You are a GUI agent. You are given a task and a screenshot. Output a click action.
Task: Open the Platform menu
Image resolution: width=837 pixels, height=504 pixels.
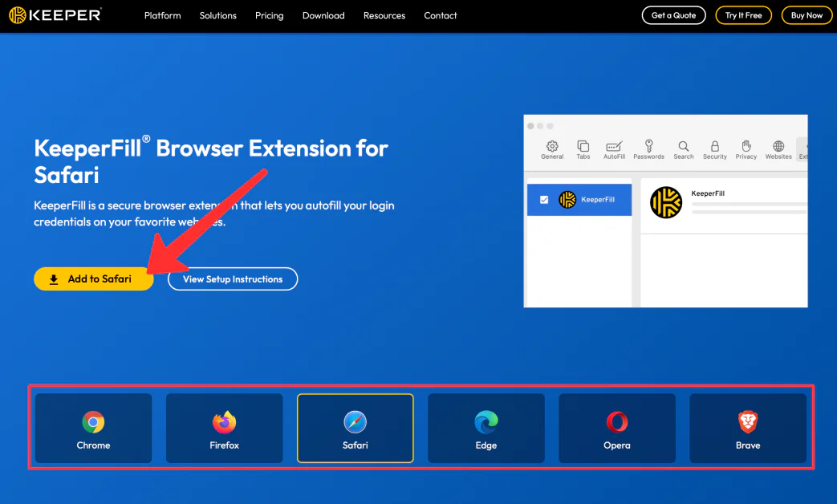(x=162, y=15)
